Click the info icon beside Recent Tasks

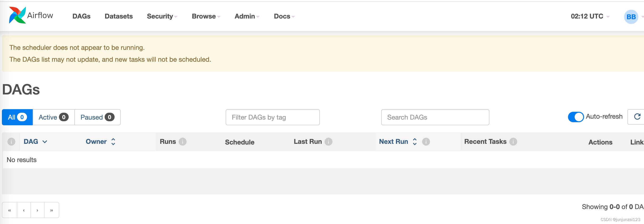click(513, 142)
